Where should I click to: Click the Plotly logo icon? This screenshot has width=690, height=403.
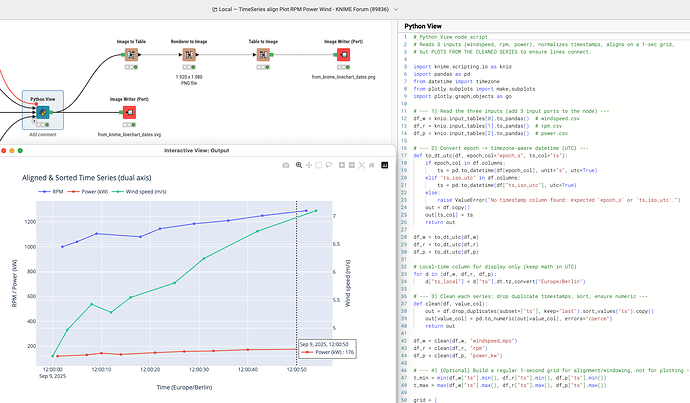coord(383,164)
